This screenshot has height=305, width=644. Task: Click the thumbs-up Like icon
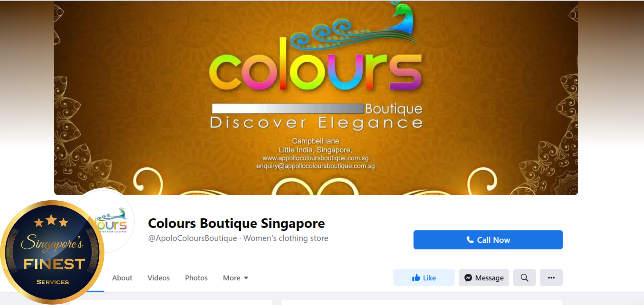click(x=416, y=278)
